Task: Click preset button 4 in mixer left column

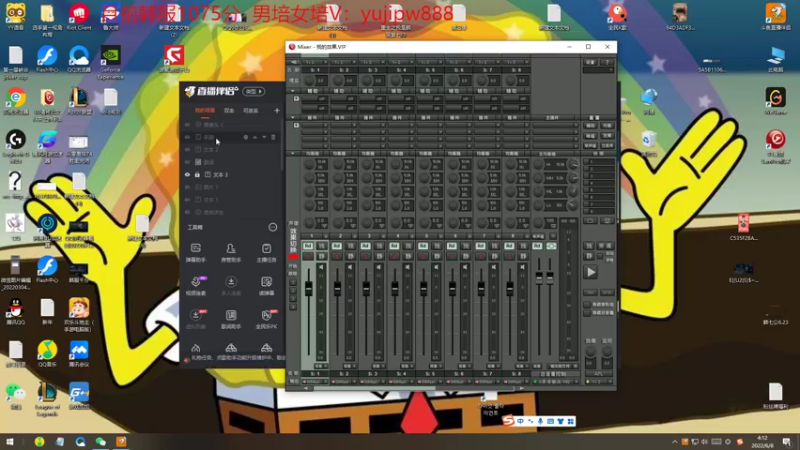Action: point(293,307)
